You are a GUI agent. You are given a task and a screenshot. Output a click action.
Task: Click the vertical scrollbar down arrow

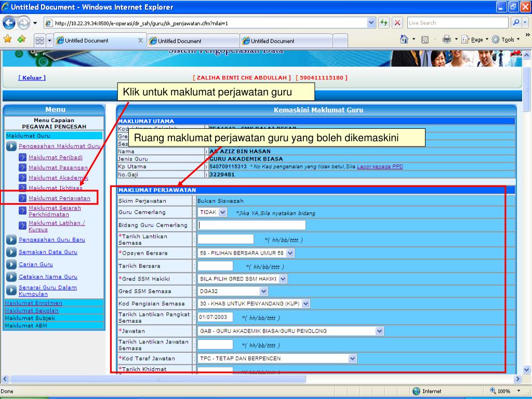pyautogui.click(x=527, y=370)
